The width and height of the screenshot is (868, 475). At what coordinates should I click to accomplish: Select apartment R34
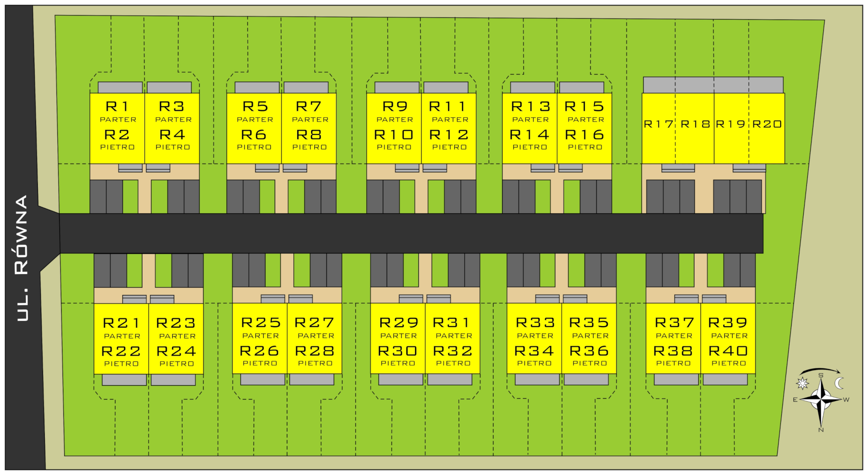pos(534,351)
